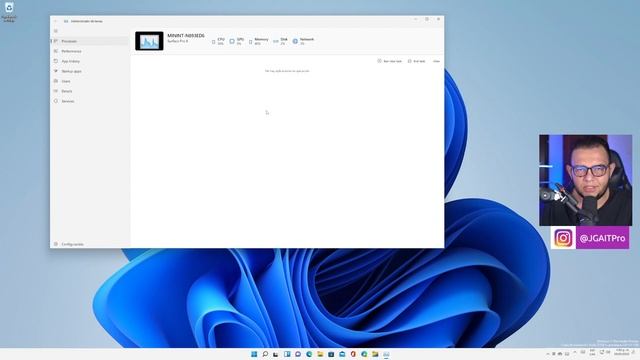Select the Network usage indicator in the header
640x360 pixels.
(304, 41)
